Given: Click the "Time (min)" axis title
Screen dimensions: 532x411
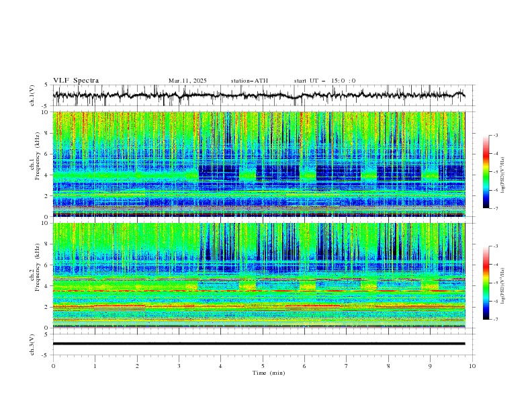Looking at the screenshot, I should tap(269, 373).
